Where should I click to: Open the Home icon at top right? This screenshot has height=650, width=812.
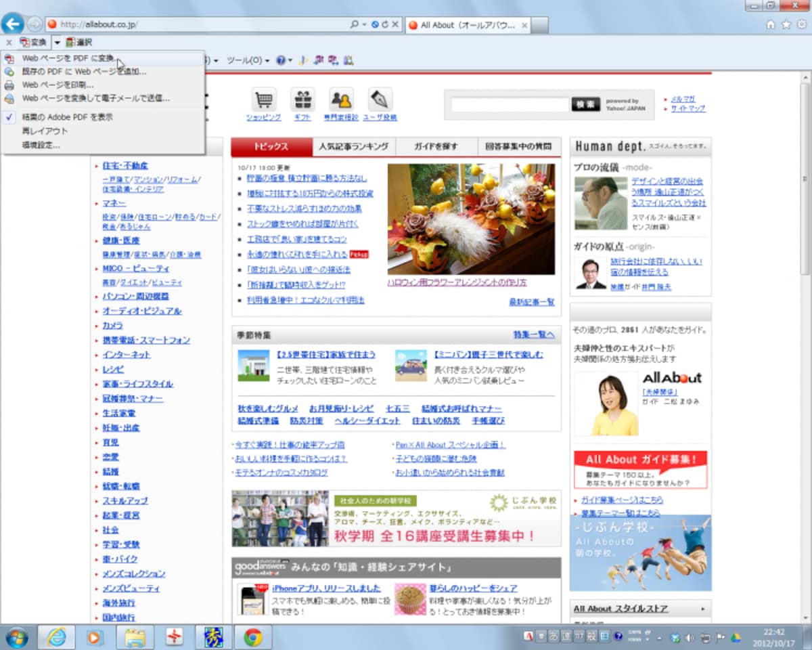[770, 24]
